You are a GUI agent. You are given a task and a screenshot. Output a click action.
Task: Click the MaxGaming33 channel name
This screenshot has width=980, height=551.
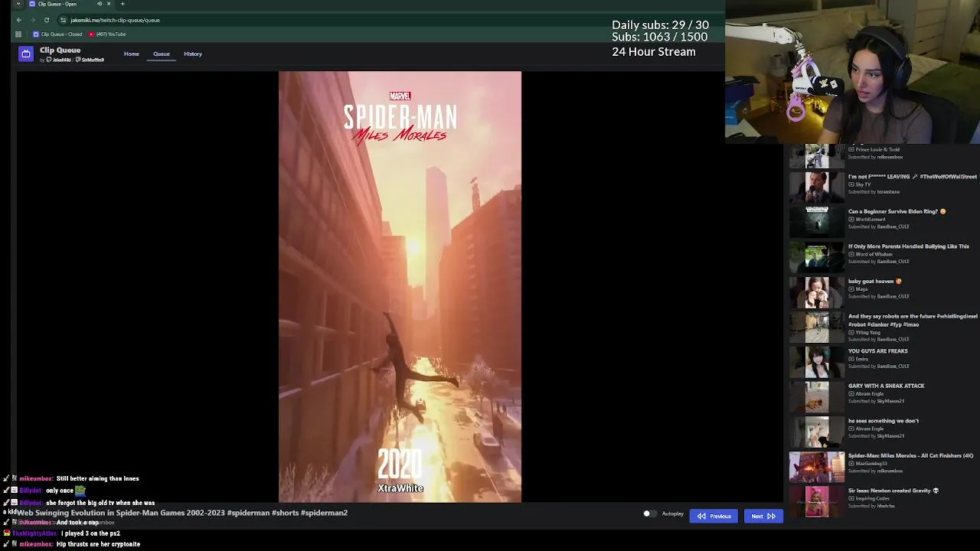tap(871, 463)
